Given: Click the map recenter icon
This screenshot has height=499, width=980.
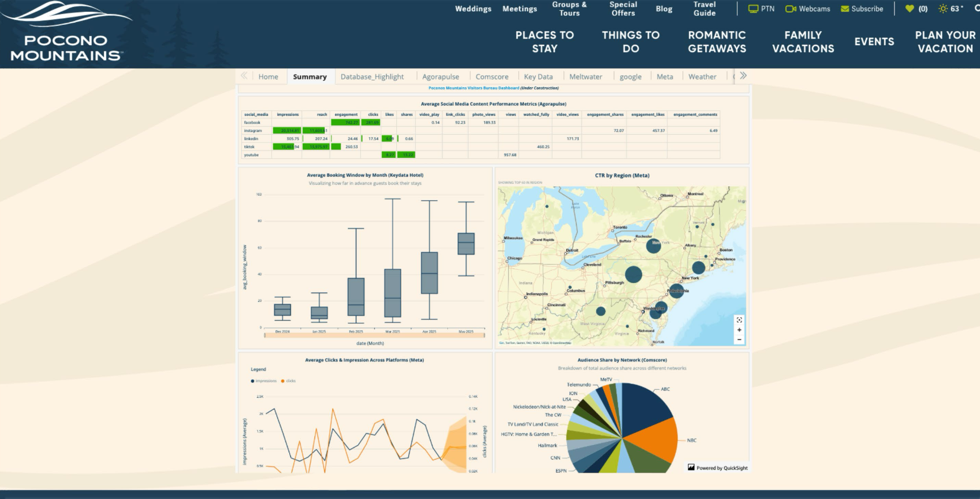Looking at the screenshot, I should [739, 320].
